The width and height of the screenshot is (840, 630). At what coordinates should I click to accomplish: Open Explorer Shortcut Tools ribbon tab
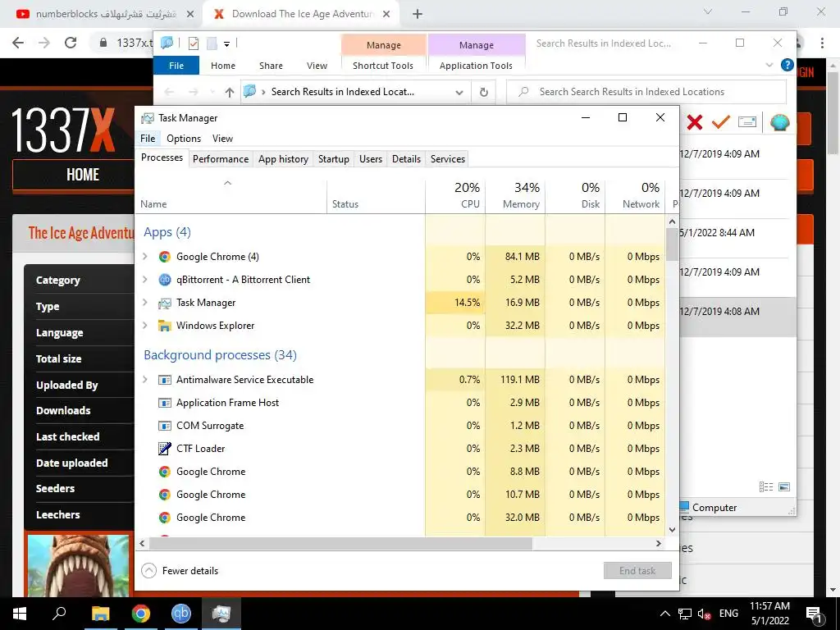383,66
